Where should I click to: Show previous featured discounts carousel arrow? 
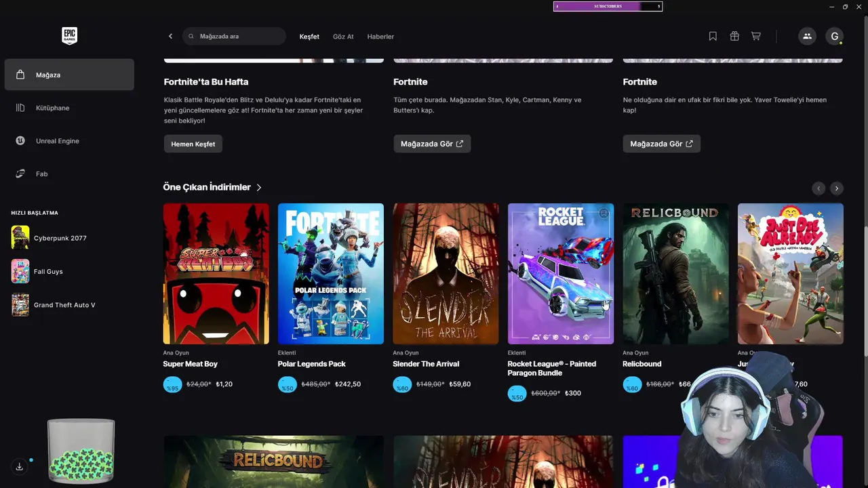coord(818,188)
